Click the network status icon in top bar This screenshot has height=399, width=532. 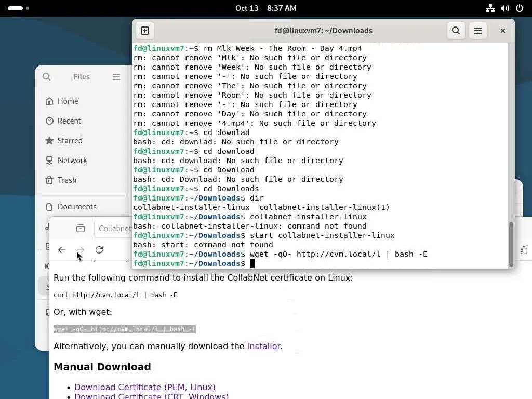click(490, 8)
